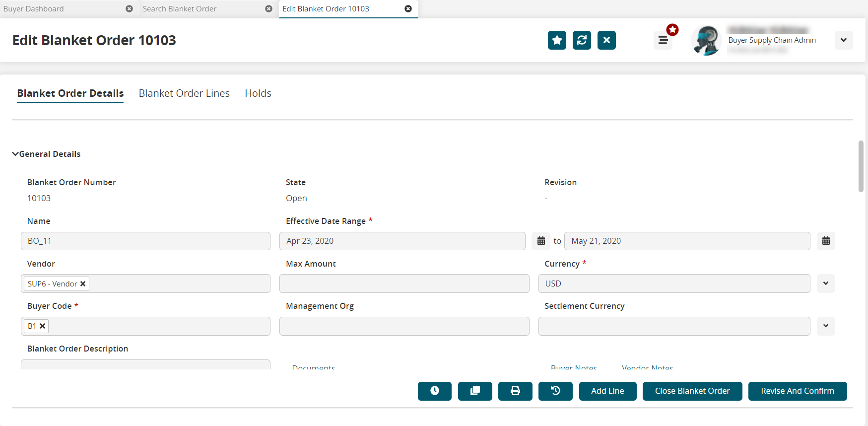
Task: Click the end date field May 21, 2020
Action: tap(687, 241)
